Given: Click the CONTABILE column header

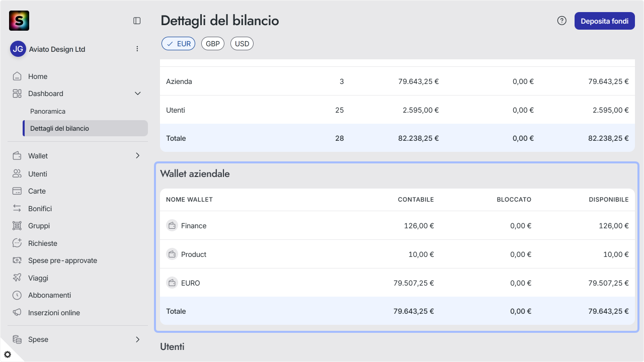Looking at the screenshot, I should click(x=416, y=200).
